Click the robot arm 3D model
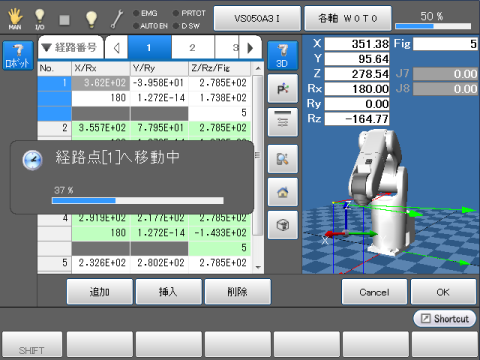The width and height of the screenshot is (480, 360). (x=382, y=193)
